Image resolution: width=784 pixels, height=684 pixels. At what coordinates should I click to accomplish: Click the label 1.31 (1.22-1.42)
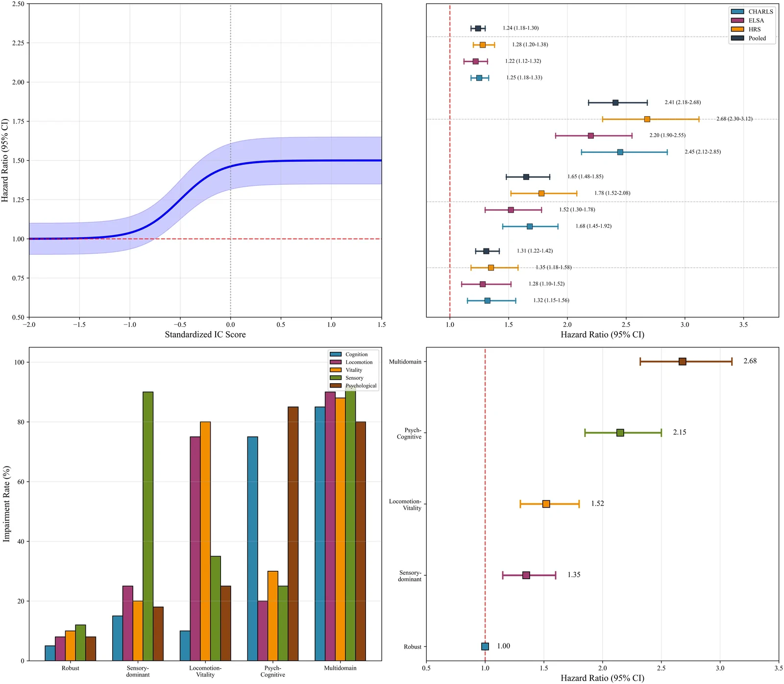pyautogui.click(x=535, y=251)
